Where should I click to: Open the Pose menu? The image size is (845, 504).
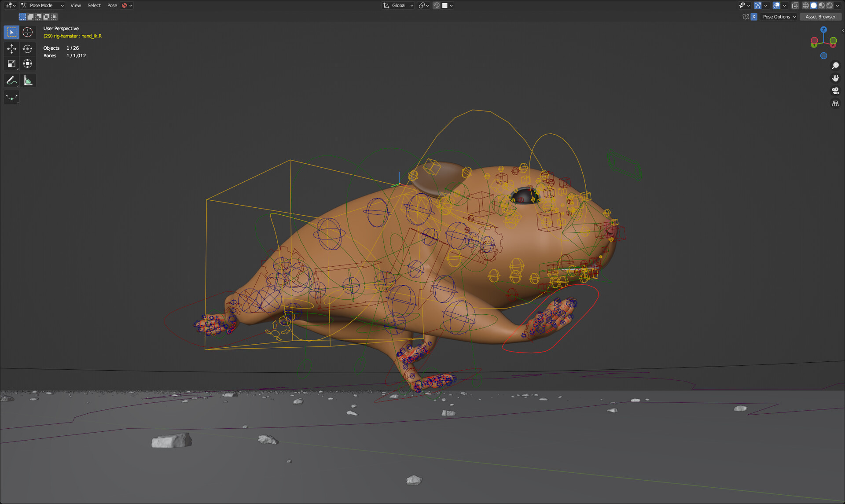[x=112, y=6]
